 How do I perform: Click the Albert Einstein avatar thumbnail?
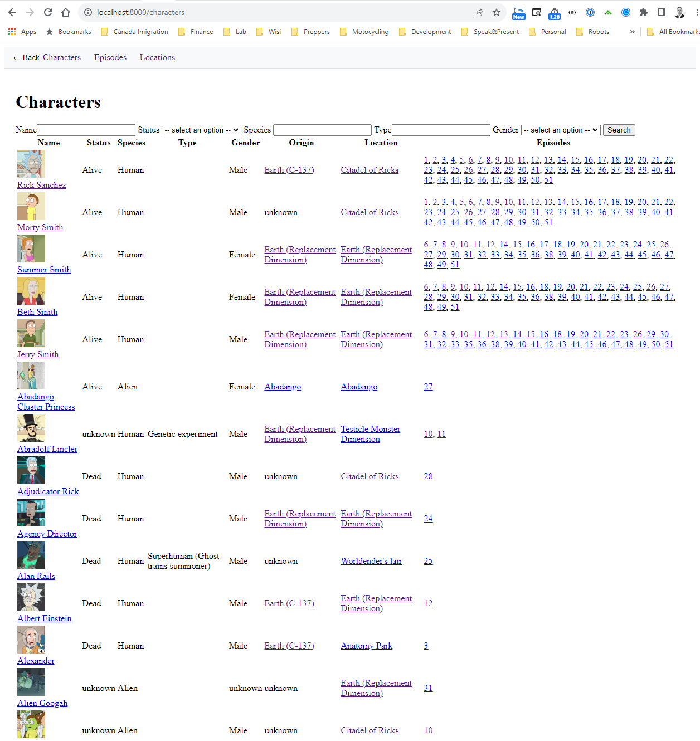[31, 597]
